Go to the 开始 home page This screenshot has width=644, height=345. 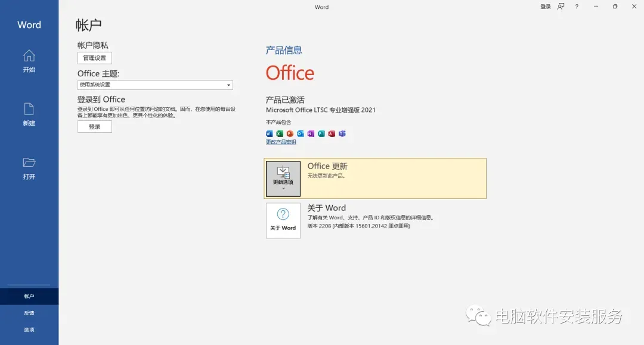pos(29,61)
